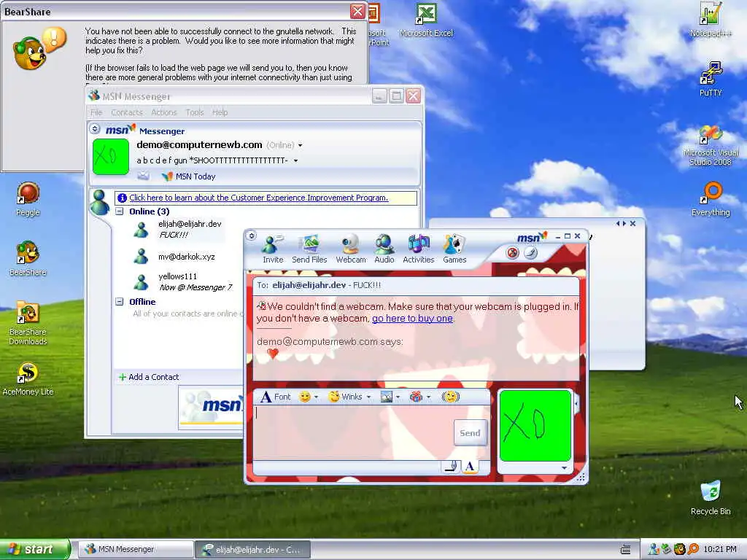Viewport: 747px width, 560px height.
Task: Click the Invite icon in chat window
Action: tap(273, 249)
